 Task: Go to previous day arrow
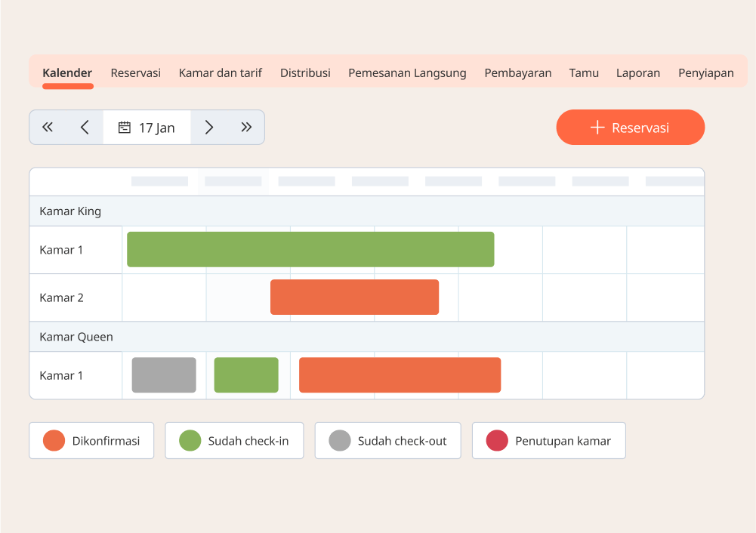pyautogui.click(x=85, y=128)
